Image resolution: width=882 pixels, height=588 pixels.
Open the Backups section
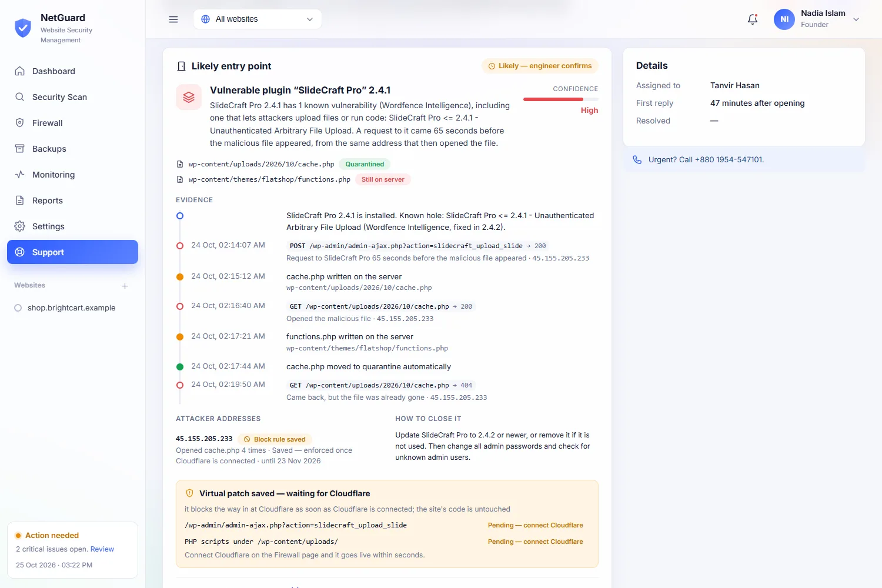pos(73,149)
